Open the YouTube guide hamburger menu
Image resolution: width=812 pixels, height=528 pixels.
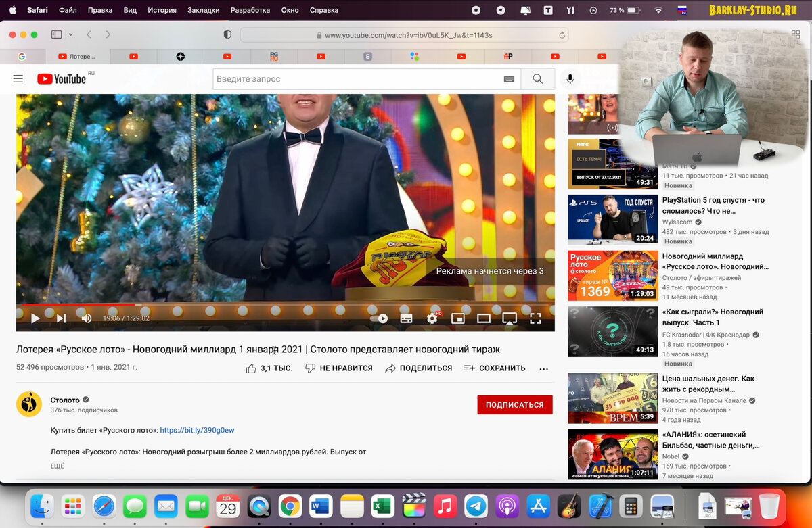pos(18,79)
